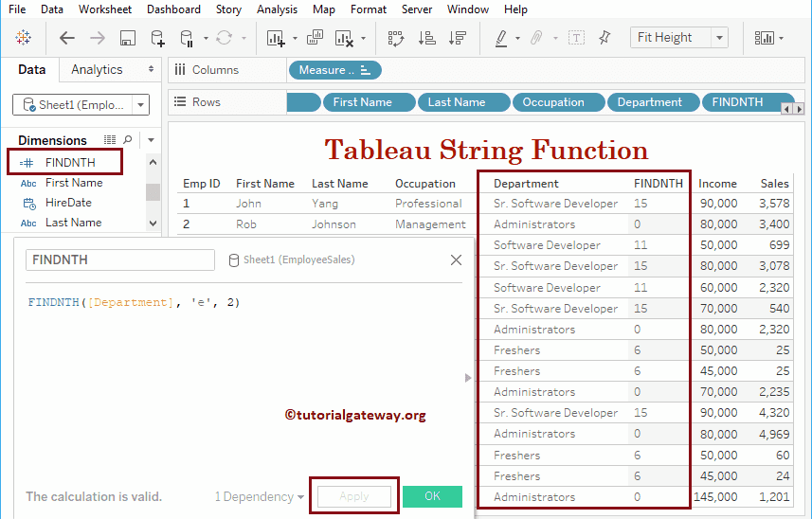This screenshot has width=812, height=519.
Task: Click the Sort Ascending icon
Action: point(426,38)
